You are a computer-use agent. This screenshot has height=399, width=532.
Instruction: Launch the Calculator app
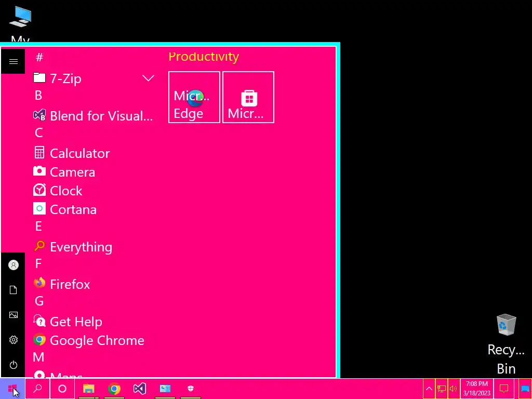point(72,153)
